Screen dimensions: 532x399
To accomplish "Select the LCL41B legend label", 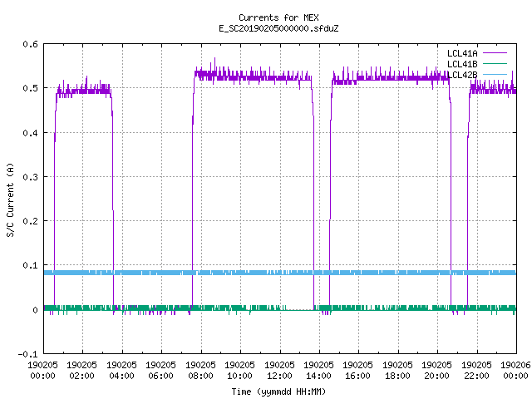I will (x=462, y=64).
